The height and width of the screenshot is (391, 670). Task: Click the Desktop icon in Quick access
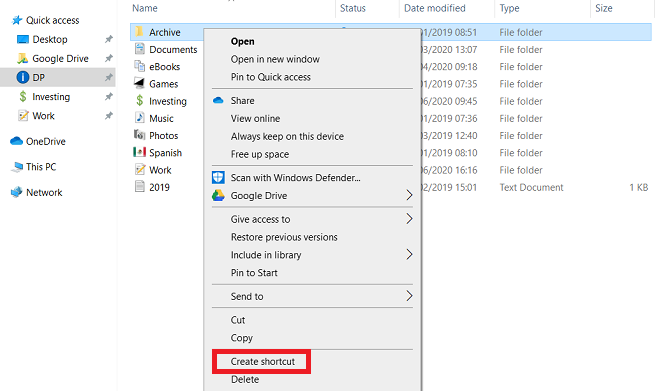click(x=22, y=39)
